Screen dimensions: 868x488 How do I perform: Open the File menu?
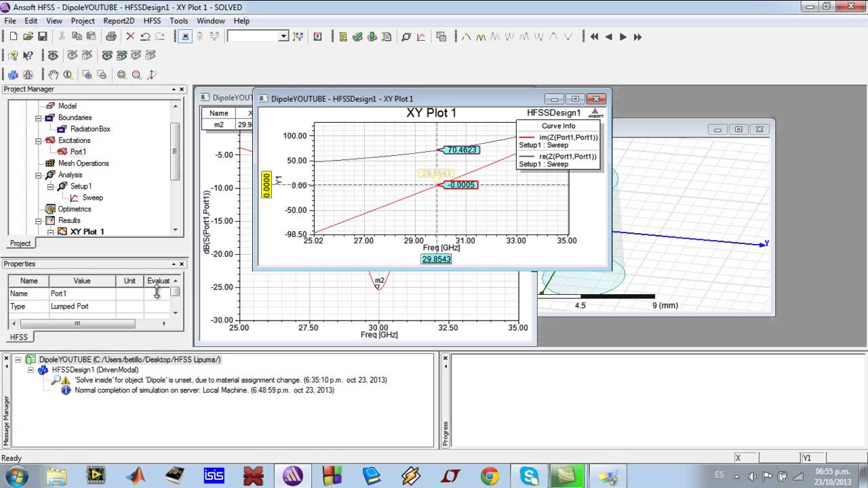pos(10,21)
